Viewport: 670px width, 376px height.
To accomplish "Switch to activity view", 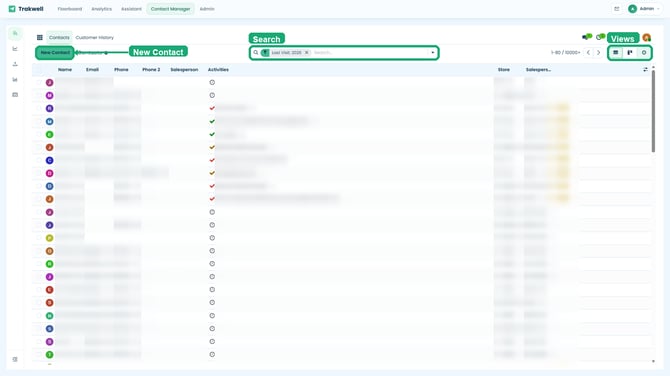I will [x=644, y=53].
